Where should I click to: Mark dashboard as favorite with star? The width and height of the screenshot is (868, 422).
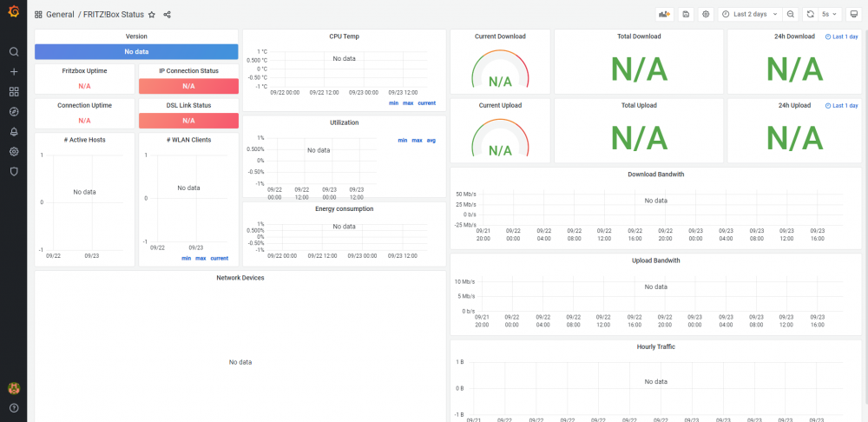point(152,15)
